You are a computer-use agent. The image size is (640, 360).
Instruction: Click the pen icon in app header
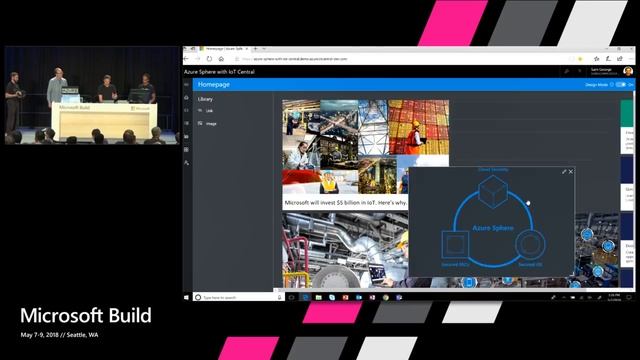567,71
